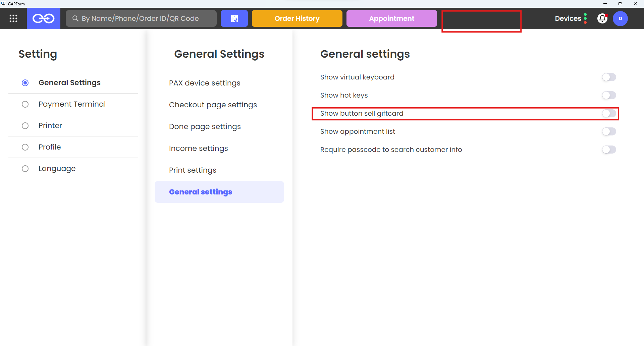The width and height of the screenshot is (644, 346).
Task: Click the Show hot keys label
Action: 344,95
